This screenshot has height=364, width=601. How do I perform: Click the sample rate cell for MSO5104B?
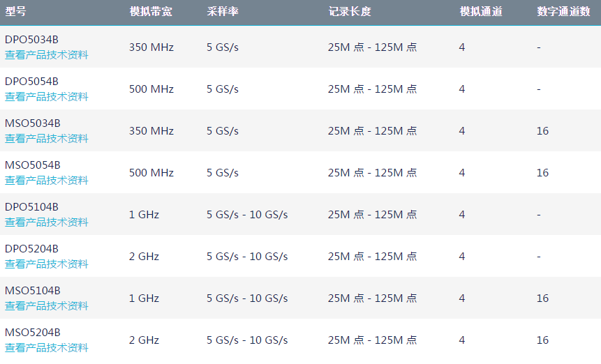[x=247, y=298]
